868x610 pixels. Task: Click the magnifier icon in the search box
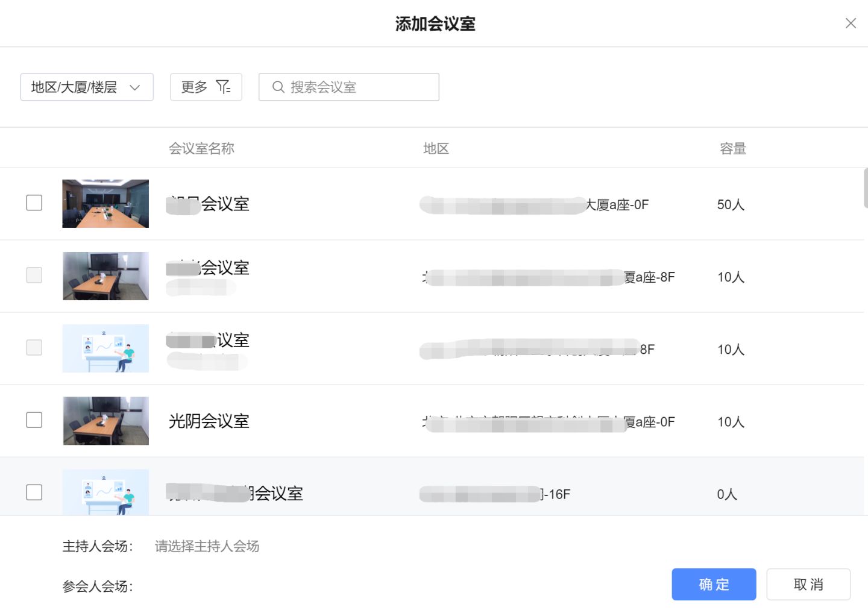click(x=278, y=87)
